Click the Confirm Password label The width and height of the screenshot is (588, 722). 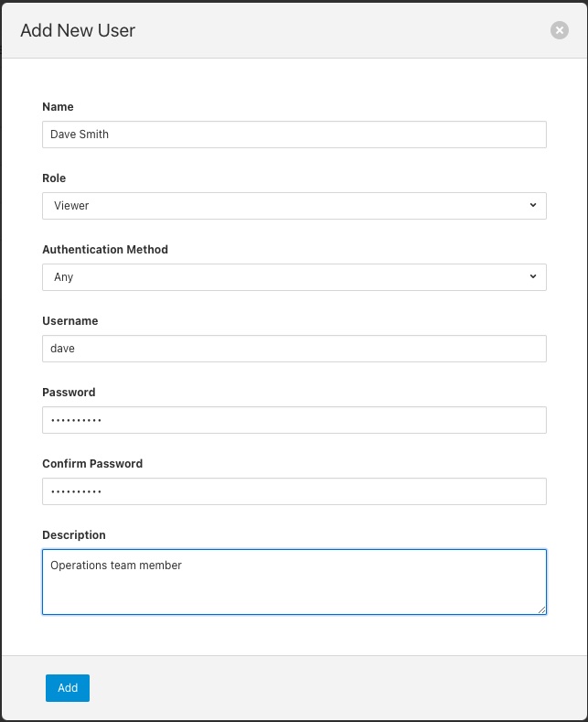click(x=92, y=464)
